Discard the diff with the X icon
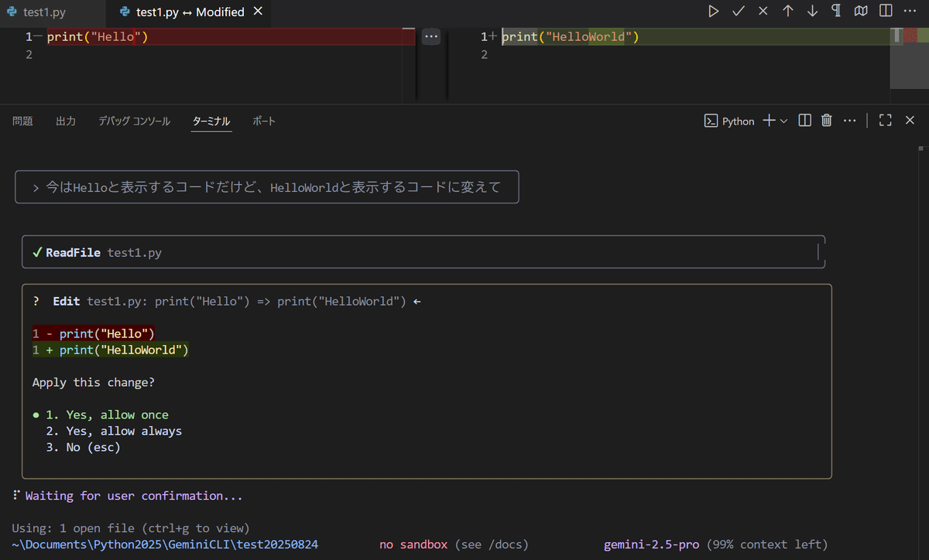 tap(763, 11)
